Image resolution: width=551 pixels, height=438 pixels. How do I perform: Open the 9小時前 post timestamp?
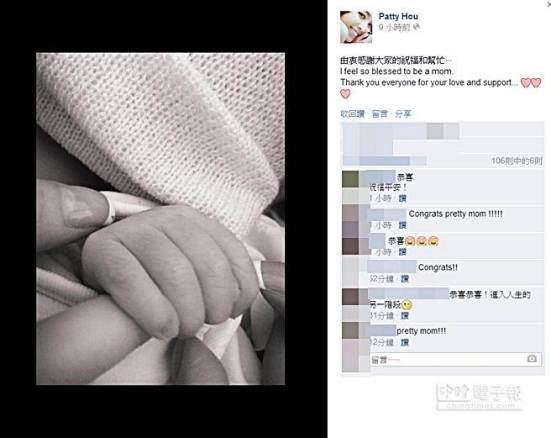(x=394, y=27)
